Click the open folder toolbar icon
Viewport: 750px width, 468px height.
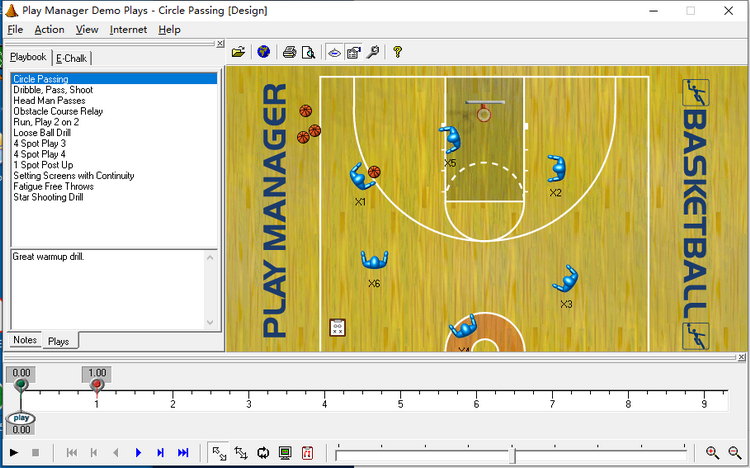(x=238, y=51)
